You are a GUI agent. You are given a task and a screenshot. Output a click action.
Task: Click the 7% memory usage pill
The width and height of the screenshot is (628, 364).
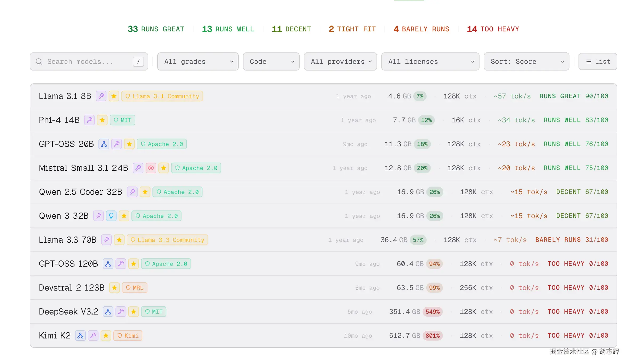tap(420, 96)
